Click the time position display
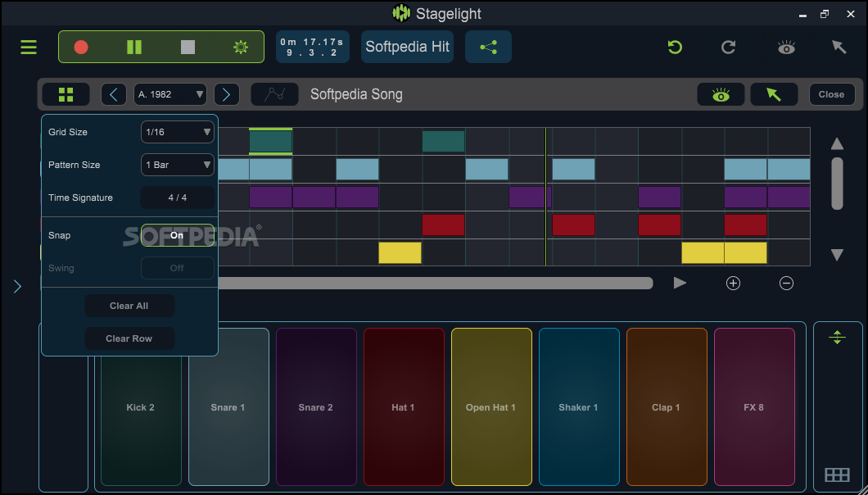868x495 pixels. point(313,47)
